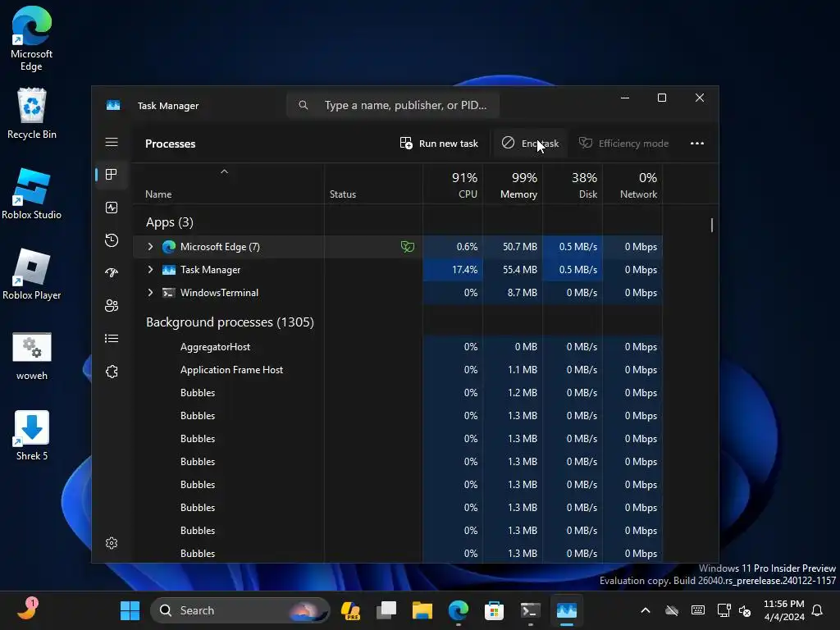Click the Task Manager title bar icon
Image resolution: width=840 pixels, height=630 pixels.
click(113, 105)
